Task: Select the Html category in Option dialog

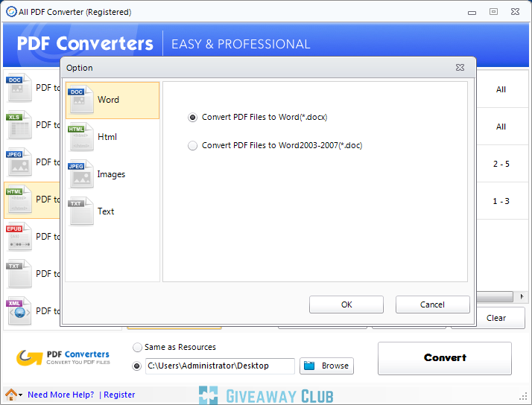Action: coord(113,137)
